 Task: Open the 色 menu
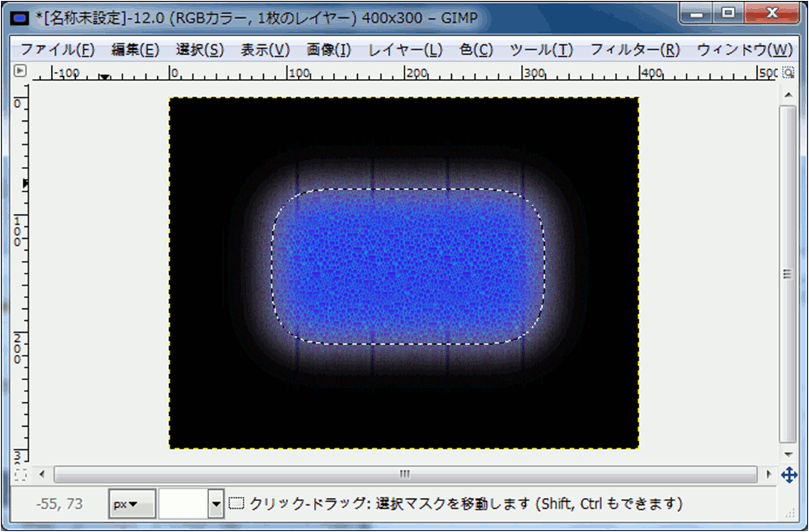pyautogui.click(x=474, y=50)
